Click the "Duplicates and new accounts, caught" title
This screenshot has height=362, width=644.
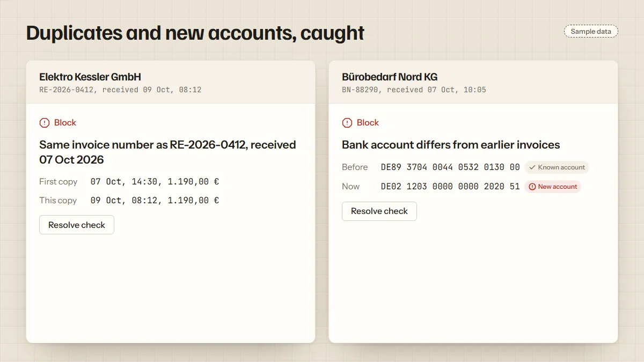(195, 33)
